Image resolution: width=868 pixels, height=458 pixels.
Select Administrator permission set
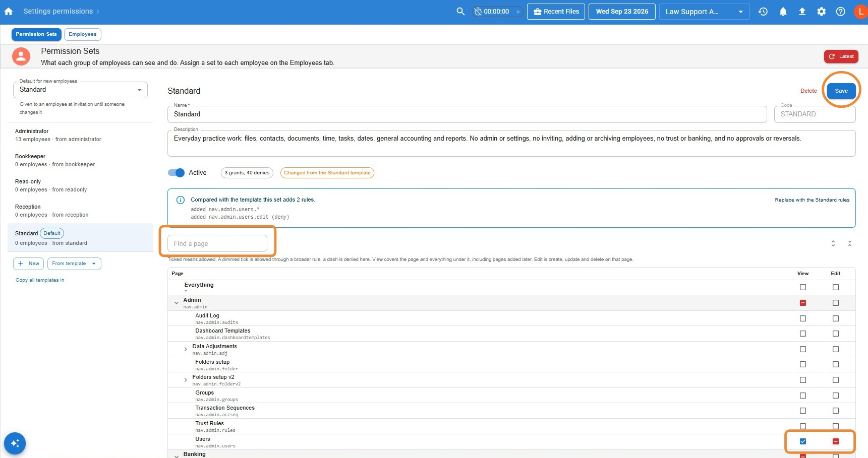point(80,135)
